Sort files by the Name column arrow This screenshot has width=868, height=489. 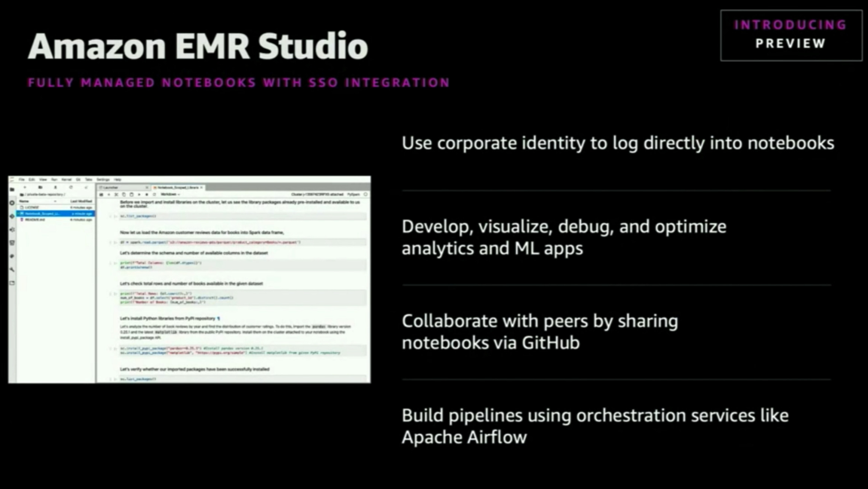click(55, 201)
